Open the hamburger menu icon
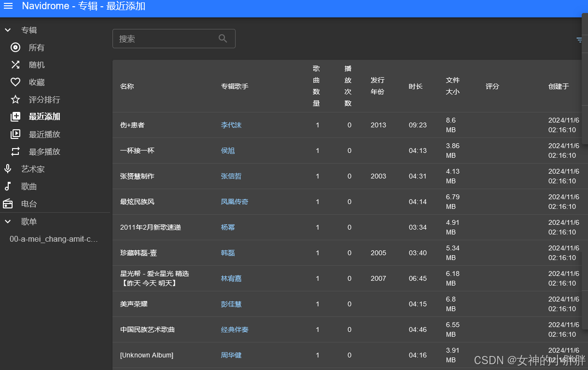 8,6
